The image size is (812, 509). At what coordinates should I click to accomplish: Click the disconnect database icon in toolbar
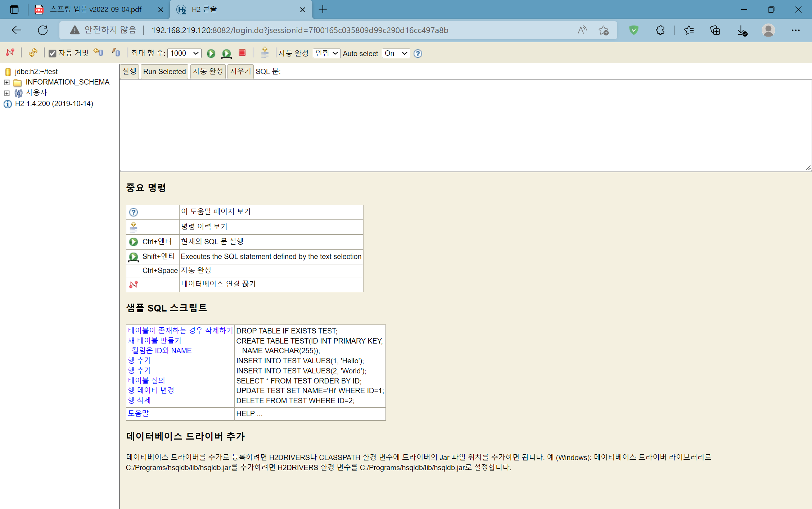coord(10,53)
